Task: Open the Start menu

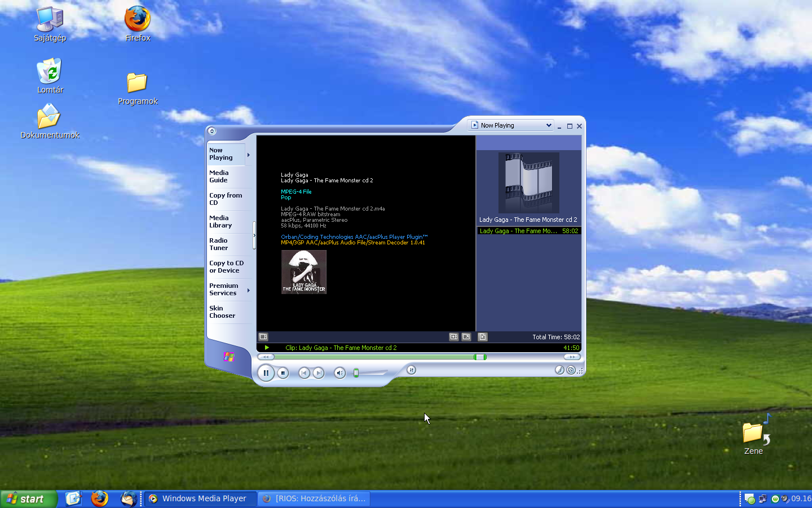Action: click(x=29, y=499)
